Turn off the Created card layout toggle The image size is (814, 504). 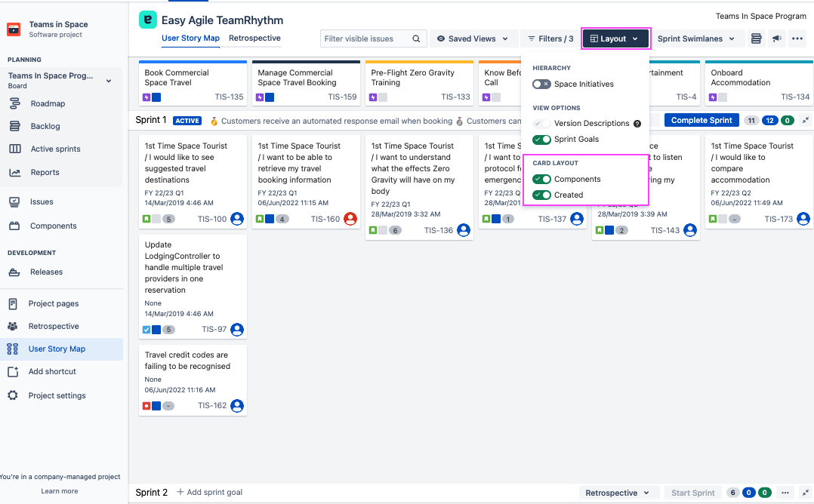[541, 195]
